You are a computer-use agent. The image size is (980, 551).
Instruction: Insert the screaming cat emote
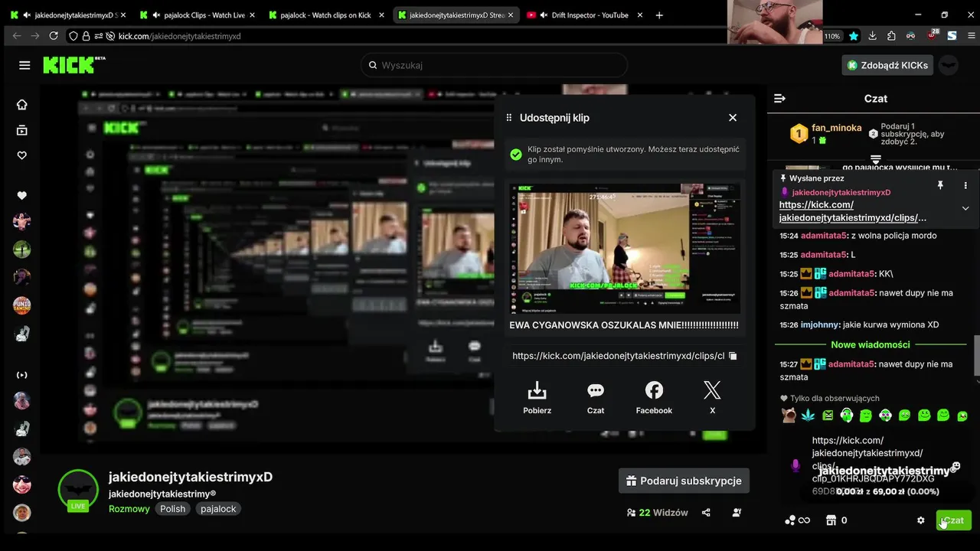coord(789,416)
